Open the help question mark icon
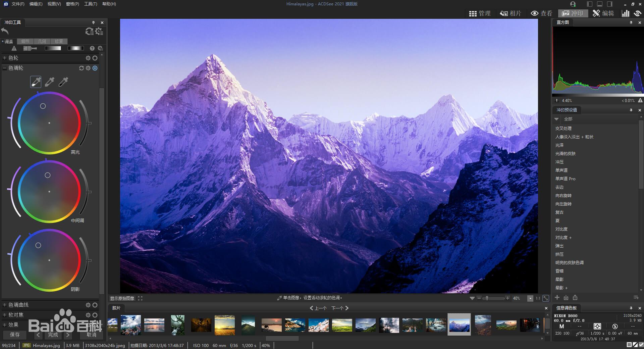The height and width of the screenshot is (349, 644). click(92, 48)
